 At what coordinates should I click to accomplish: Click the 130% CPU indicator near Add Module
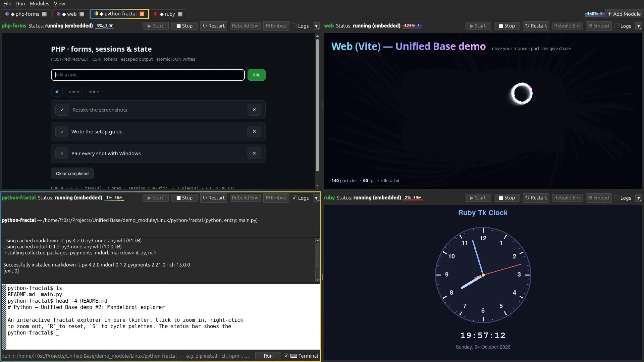coord(595,14)
